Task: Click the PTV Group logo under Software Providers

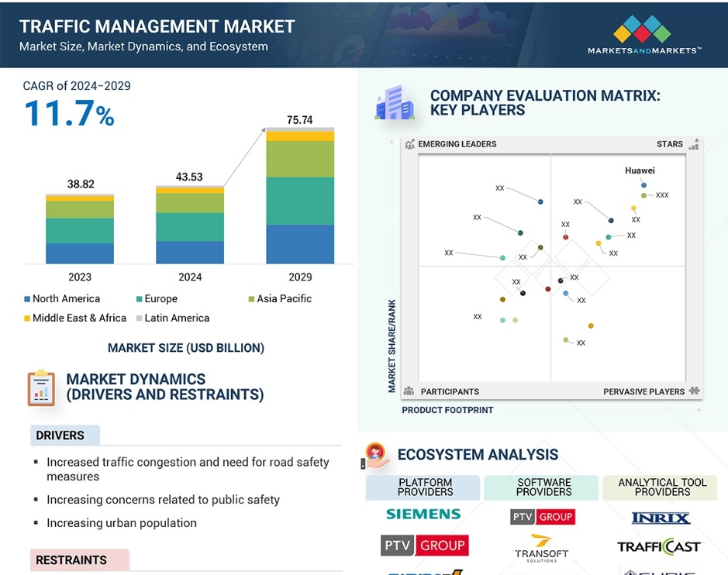Action: click(x=543, y=517)
